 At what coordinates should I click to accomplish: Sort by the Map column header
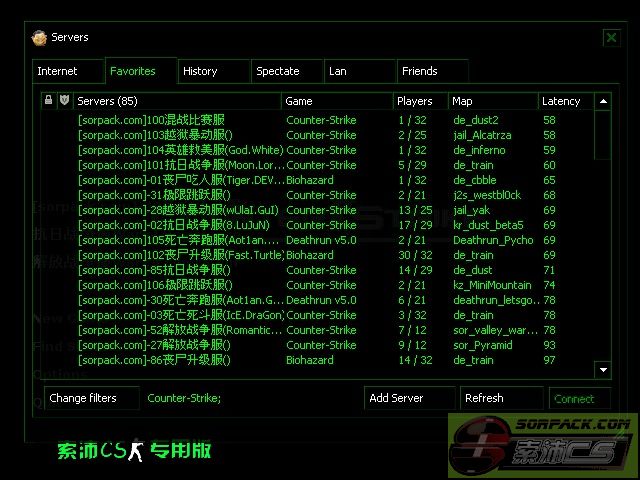(493, 101)
